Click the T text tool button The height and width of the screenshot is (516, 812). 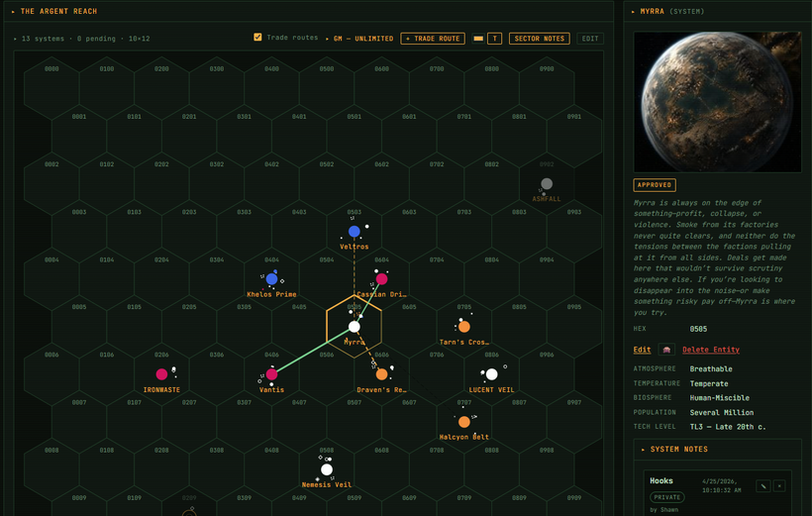coord(494,39)
